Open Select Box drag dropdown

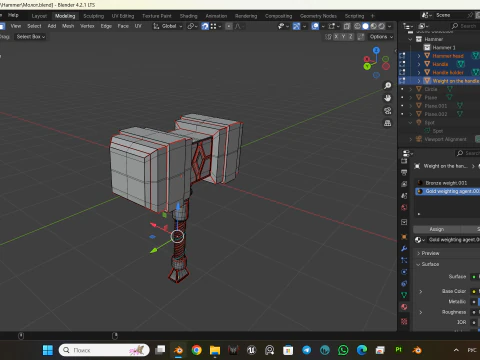(30, 37)
